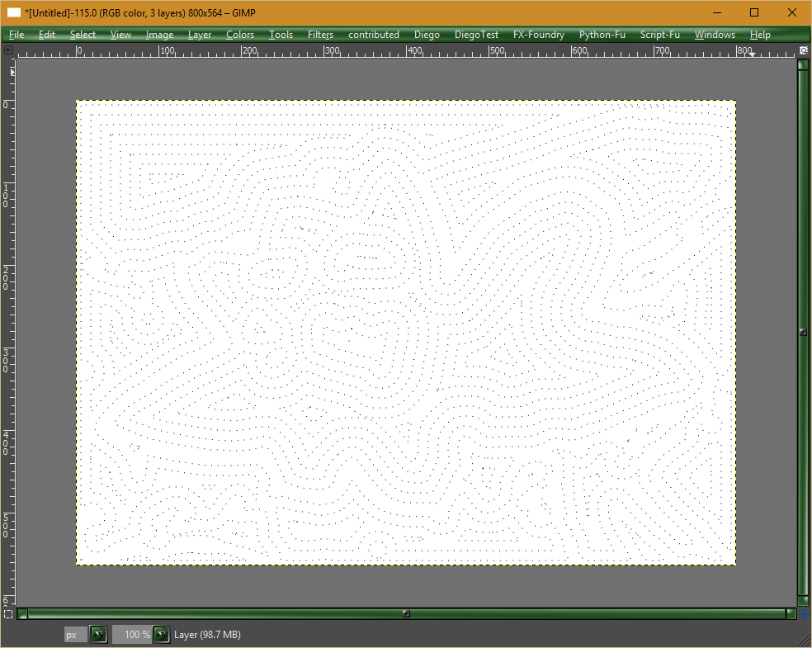Open the Tools menu
The image size is (812, 648).
click(x=281, y=35)
